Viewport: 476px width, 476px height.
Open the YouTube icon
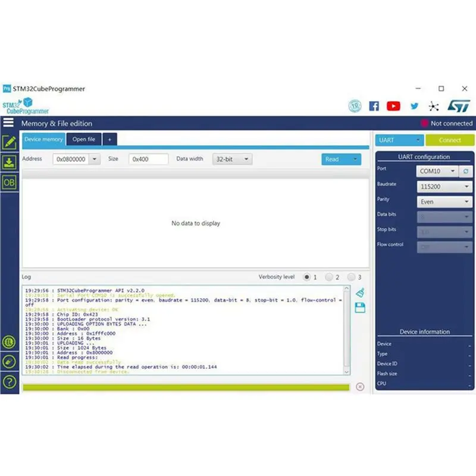(x=393, y=106)
